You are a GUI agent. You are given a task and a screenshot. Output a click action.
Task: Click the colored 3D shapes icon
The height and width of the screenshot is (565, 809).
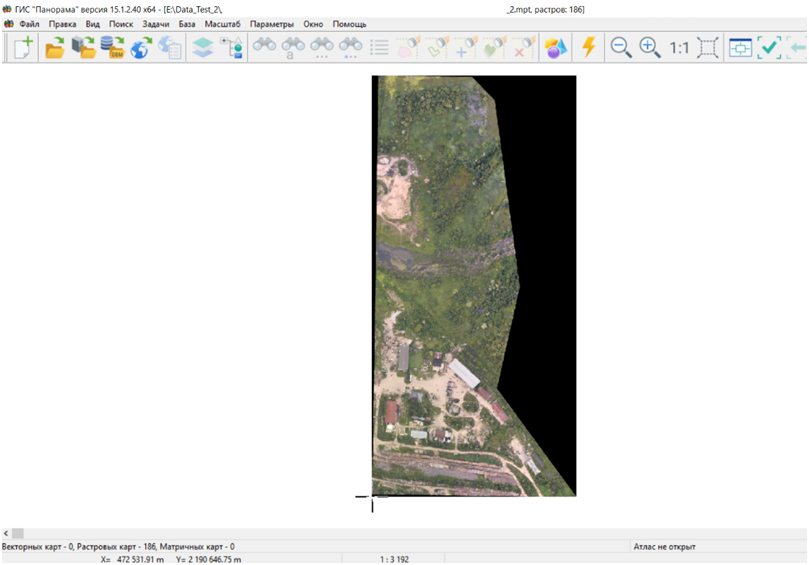click(555, 47)
